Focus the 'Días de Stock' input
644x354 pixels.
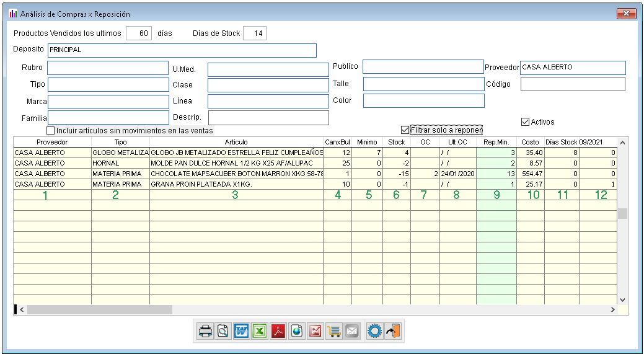[255, 33]
